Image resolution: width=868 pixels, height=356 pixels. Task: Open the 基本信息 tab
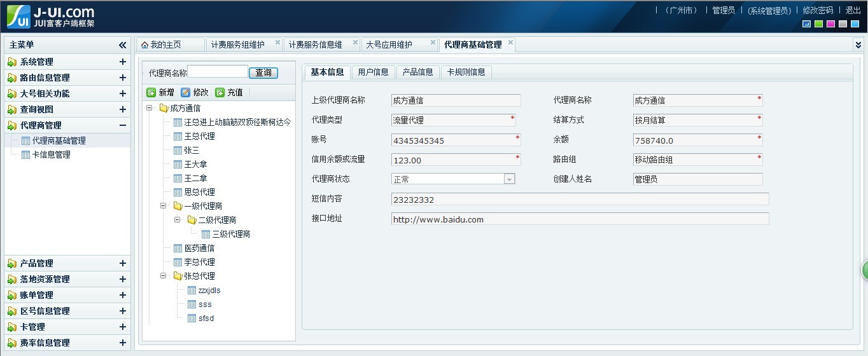pyautogui.click(x=328, y=72)
